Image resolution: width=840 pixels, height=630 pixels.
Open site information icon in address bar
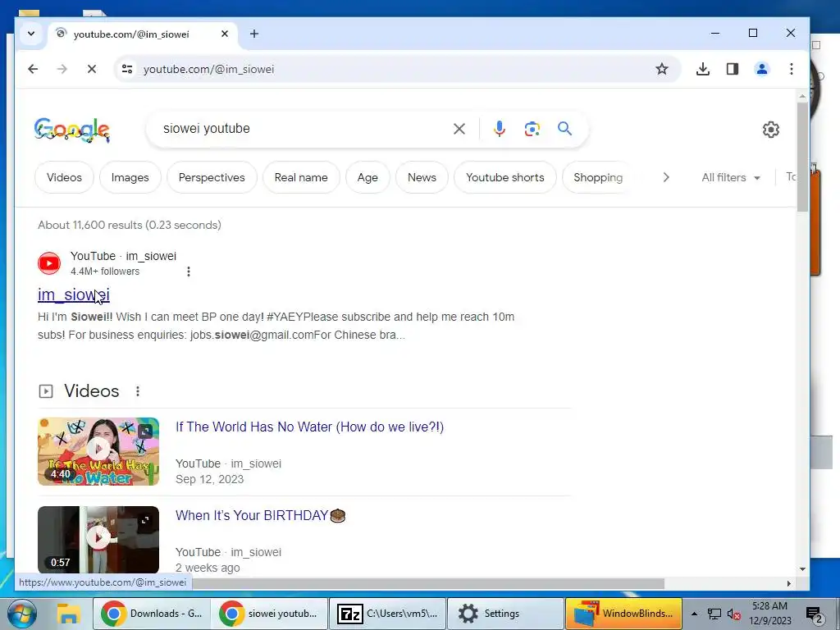tap(127, 69)
